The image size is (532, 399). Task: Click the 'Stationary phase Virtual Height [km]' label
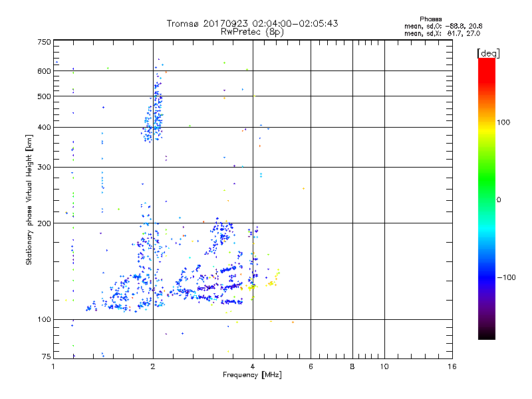pos(29,200)
